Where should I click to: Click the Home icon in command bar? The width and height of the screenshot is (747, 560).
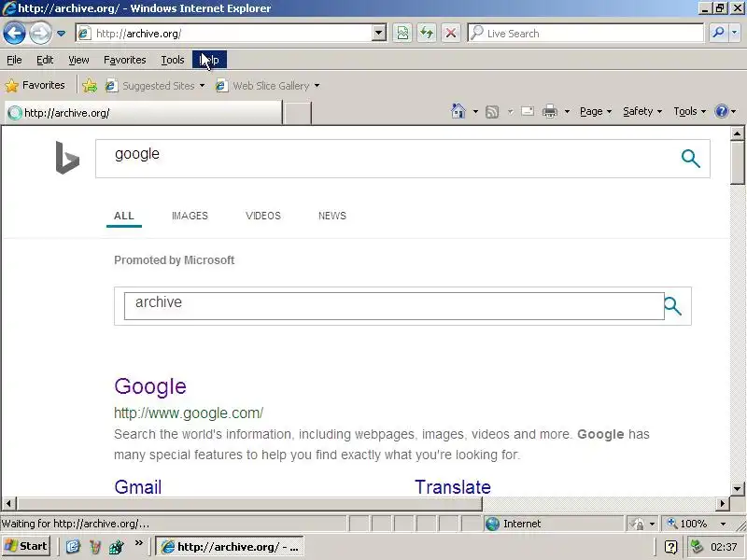click(458, 111)
